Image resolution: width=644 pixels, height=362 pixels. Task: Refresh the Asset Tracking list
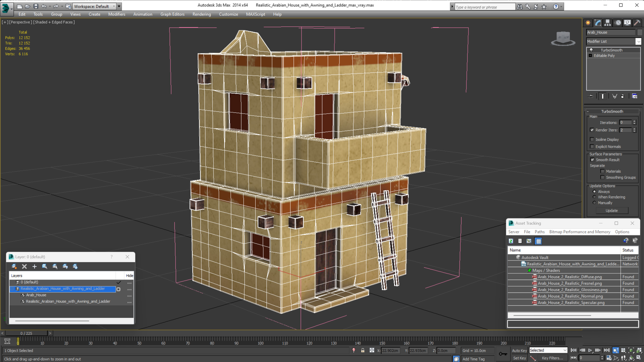(511, 241)
